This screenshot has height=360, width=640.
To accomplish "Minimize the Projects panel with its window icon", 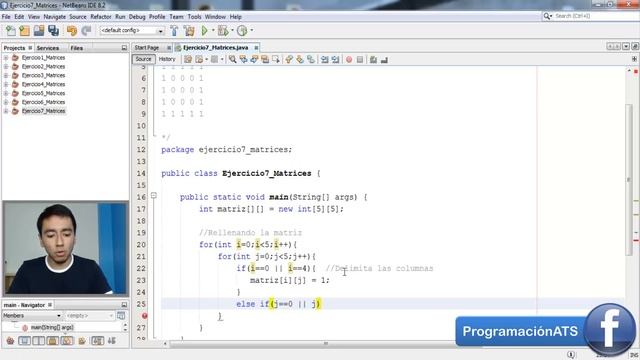I will [x=124, y=48].
